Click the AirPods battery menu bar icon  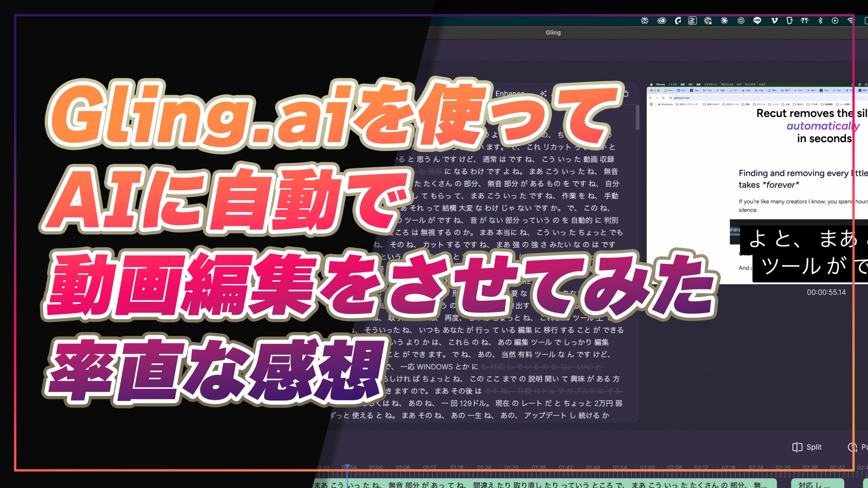tap(805, 21)
